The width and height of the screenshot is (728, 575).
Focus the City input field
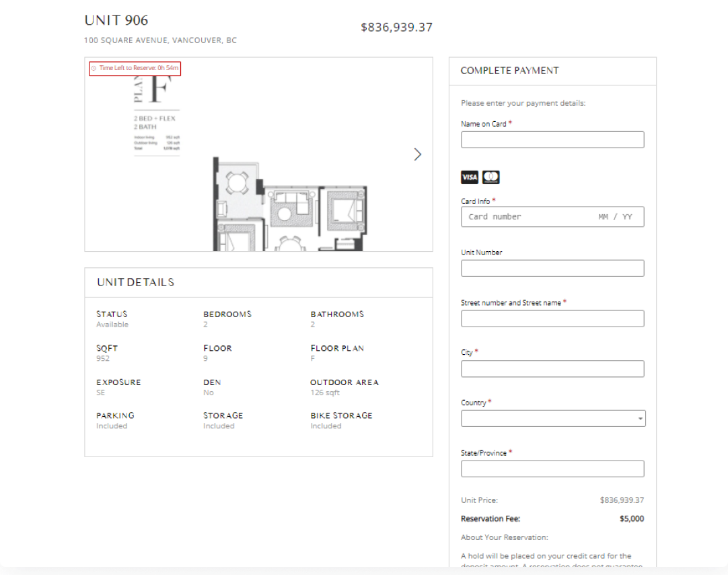pos(552,369)
